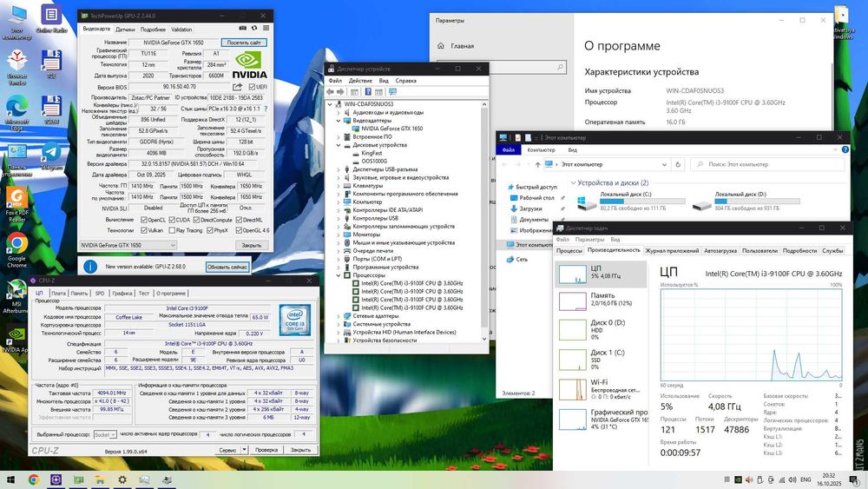Click the Проверка button in CPU-Z

(x=266, y=450)
